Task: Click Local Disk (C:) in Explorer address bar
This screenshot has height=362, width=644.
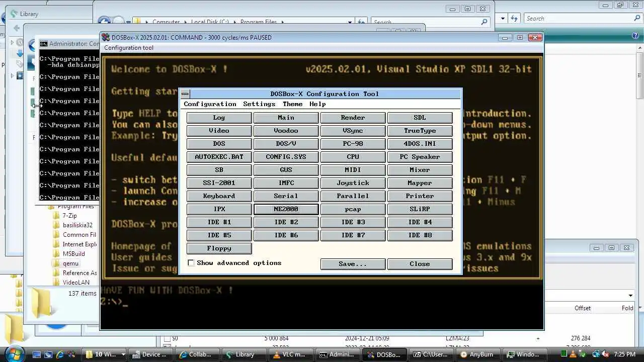Action: pos(210,23)
